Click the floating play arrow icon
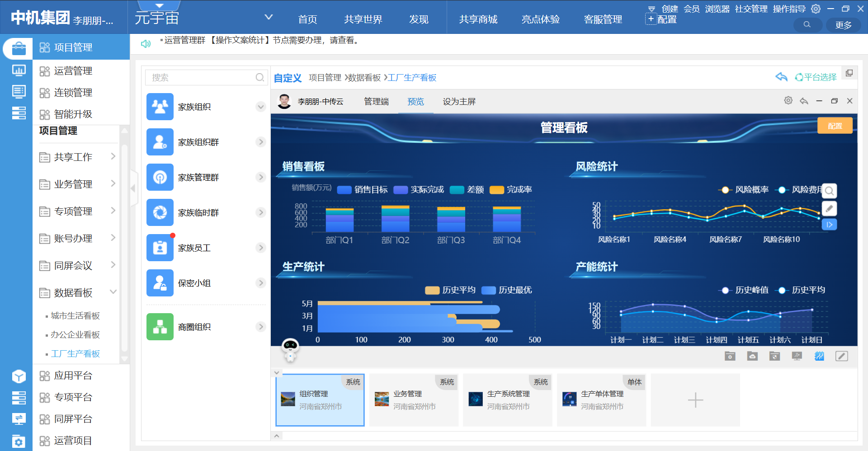This screenshot has height=451, width=868. 829,225
